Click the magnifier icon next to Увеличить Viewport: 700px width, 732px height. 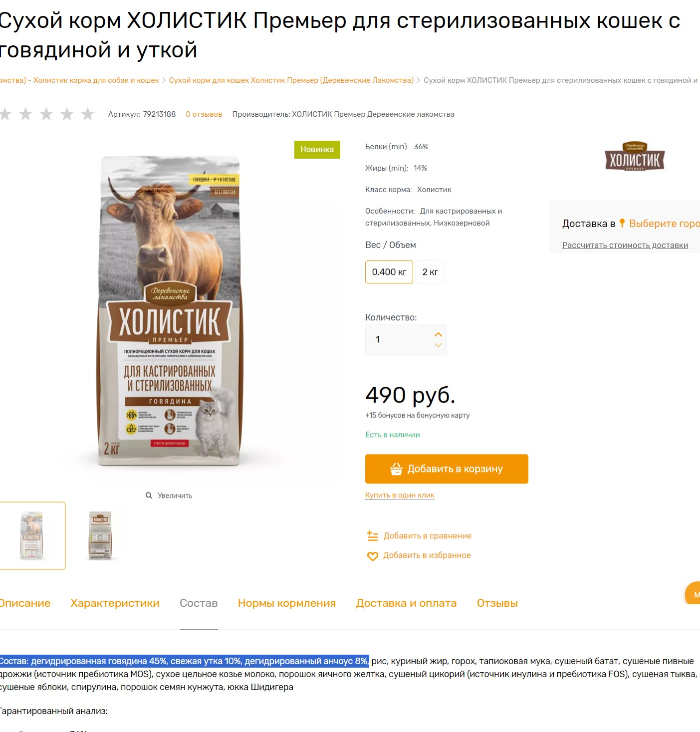pos(149,495)
